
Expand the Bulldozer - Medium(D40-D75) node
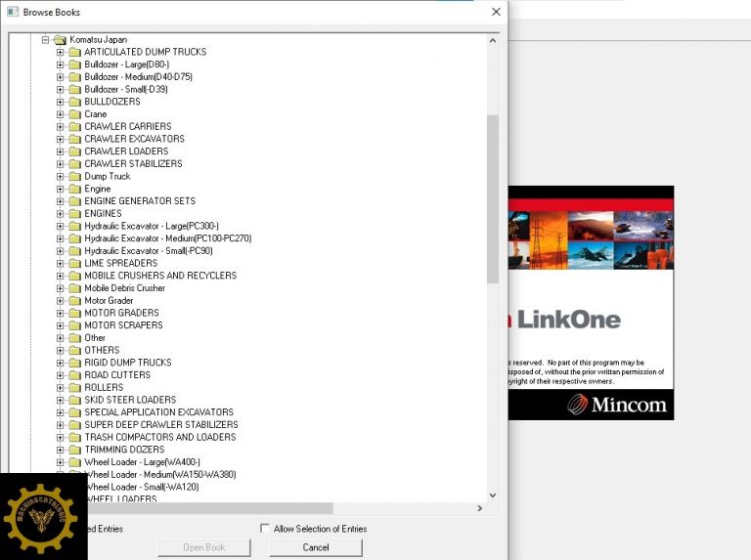tap(60, 76)
